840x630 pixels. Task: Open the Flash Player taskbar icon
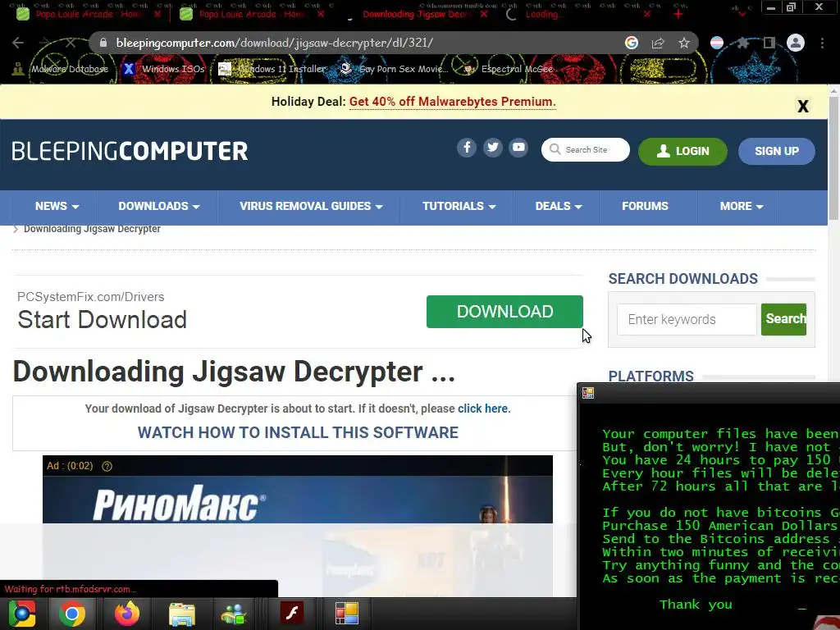(x=292, y=614)
